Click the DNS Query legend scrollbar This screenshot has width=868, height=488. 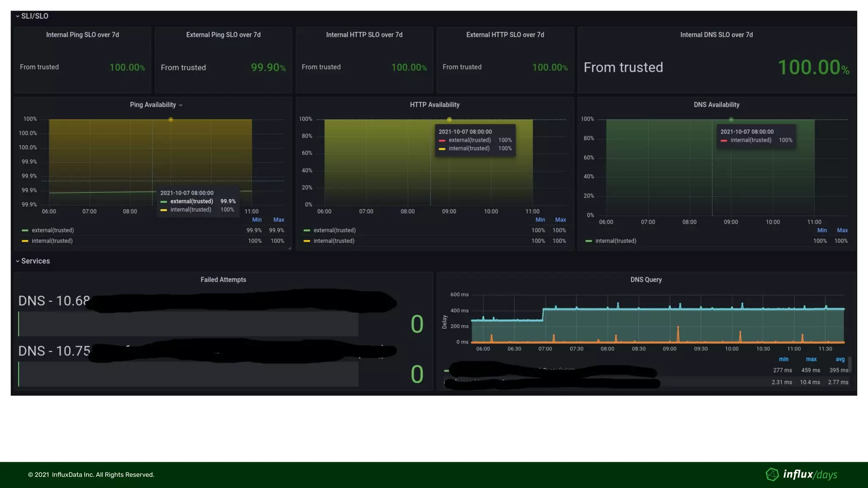coord(850,364)
